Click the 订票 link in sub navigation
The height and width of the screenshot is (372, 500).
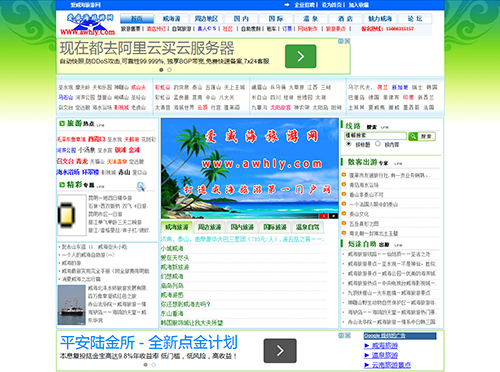[x=287, y=29]
